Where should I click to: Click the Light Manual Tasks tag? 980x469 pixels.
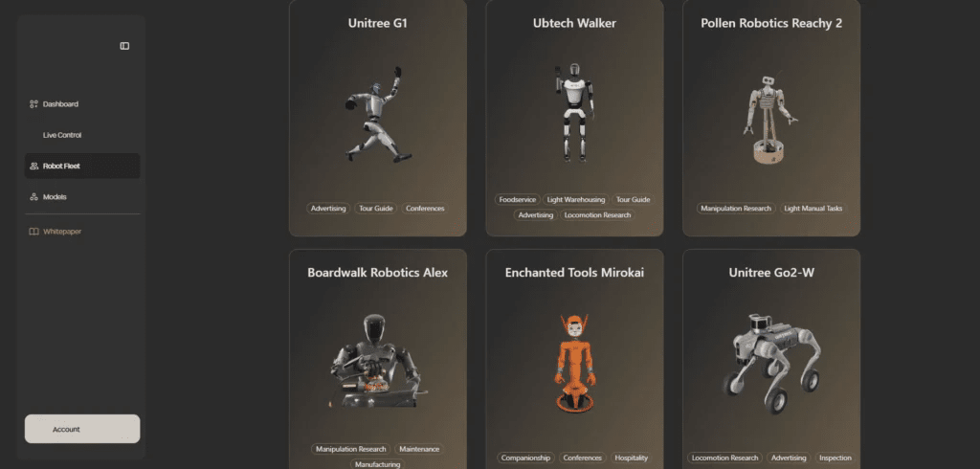[813, 209]
